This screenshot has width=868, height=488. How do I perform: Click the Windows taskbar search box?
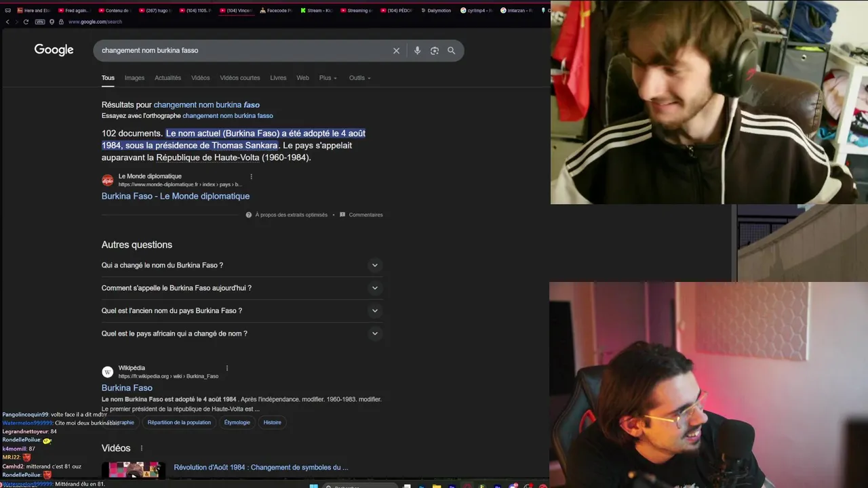(x=359, y=485)
